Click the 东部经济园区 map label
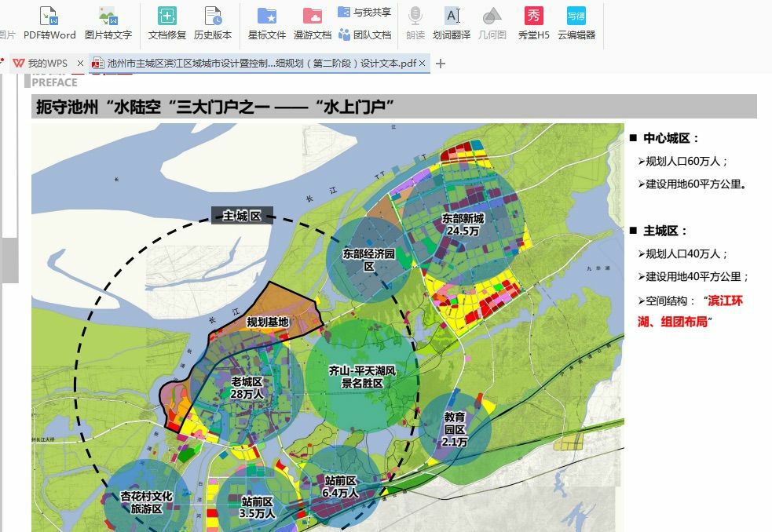This screenshot has height=532, width=772. tap(369, 261)
